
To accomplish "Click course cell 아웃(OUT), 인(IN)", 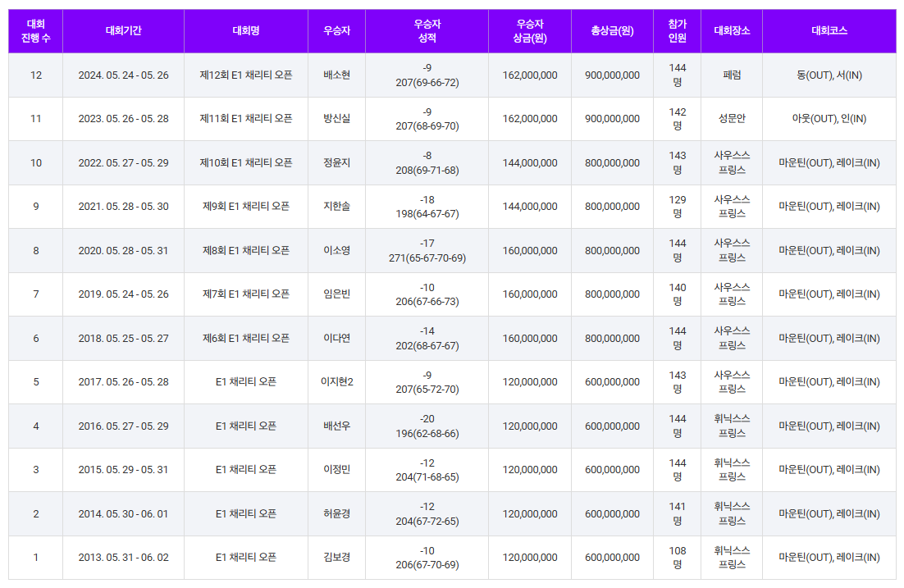I will click(x=829, y=119).
